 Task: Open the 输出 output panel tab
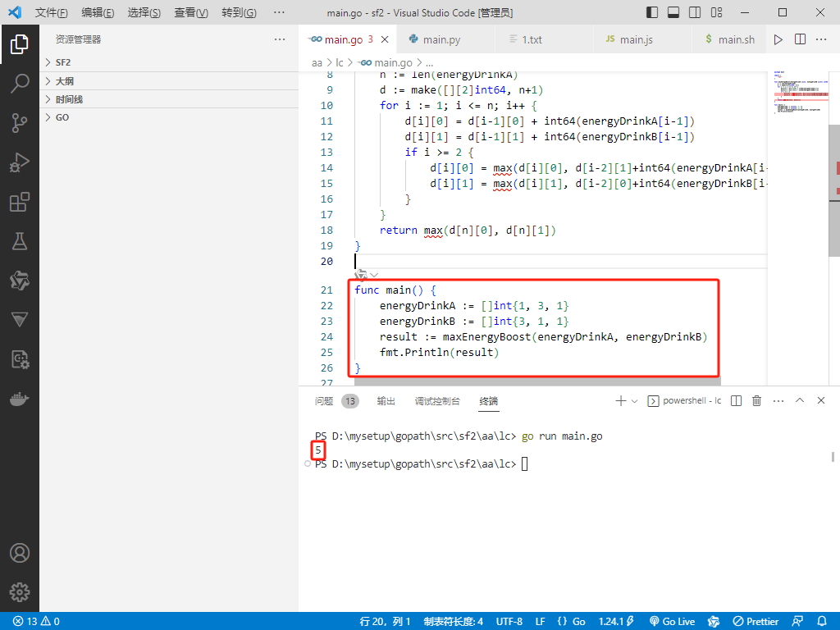point(386,400)
